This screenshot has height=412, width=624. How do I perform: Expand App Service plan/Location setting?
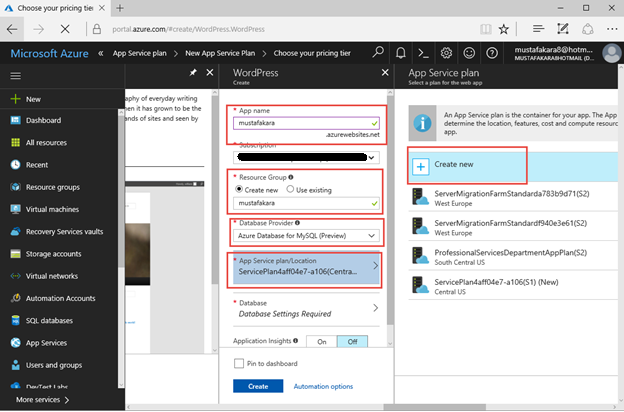click(x=306, y=267)
